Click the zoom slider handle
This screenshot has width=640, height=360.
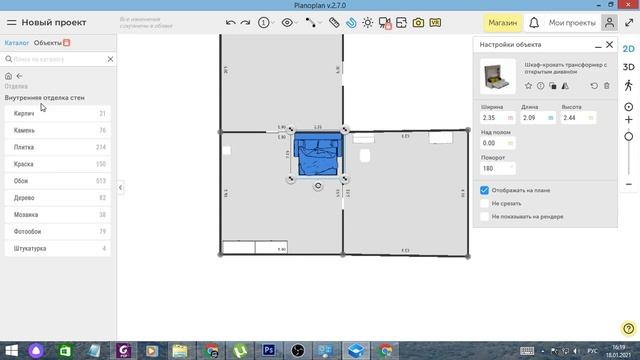tap(629, 136)
